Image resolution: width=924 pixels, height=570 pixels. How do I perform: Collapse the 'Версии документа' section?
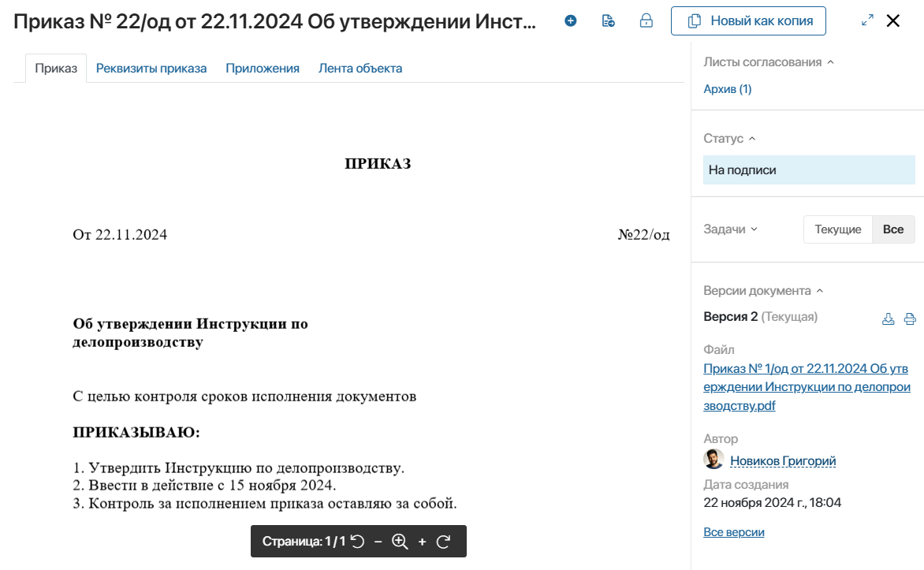[763, 291]
